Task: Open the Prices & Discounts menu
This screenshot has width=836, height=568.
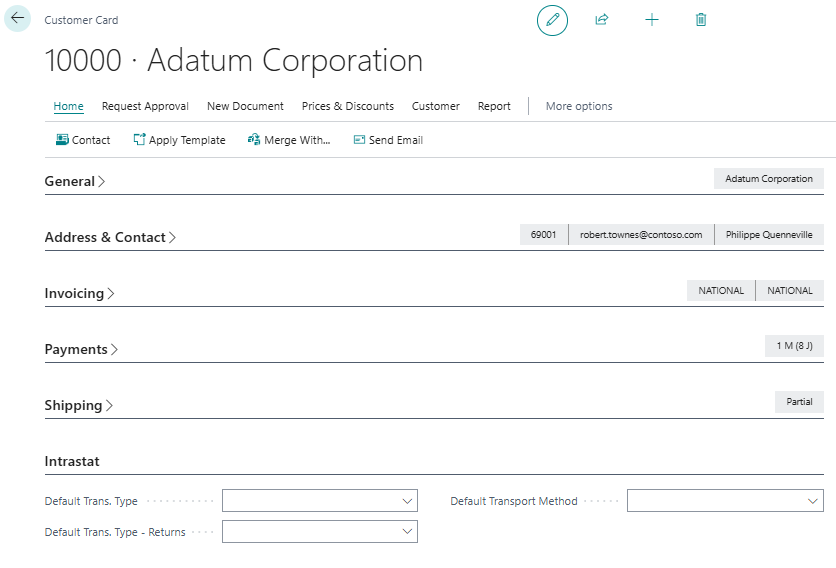Action: tap(348, 106)
